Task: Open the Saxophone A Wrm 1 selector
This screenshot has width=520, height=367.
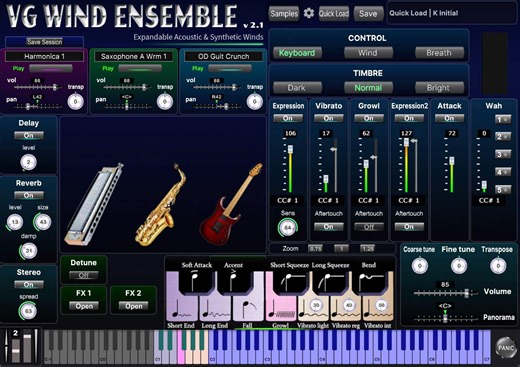Action: pyautogui.click(x=134, y=56)
